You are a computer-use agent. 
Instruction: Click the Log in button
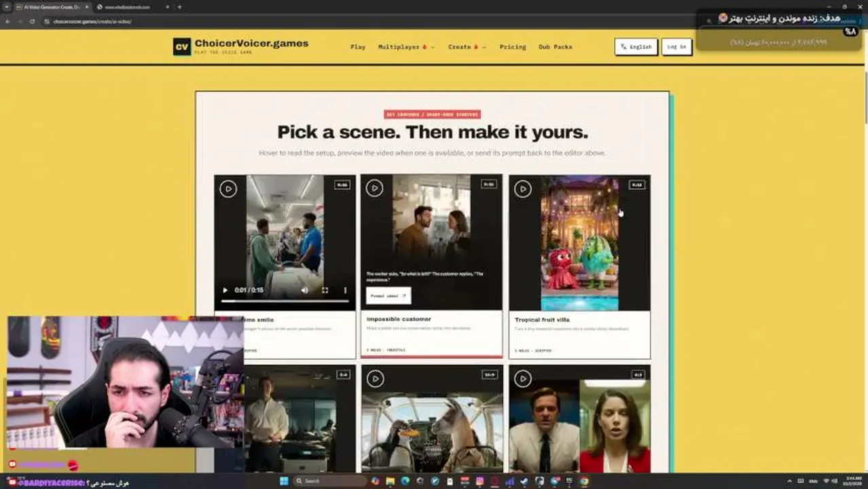[676, 47]
